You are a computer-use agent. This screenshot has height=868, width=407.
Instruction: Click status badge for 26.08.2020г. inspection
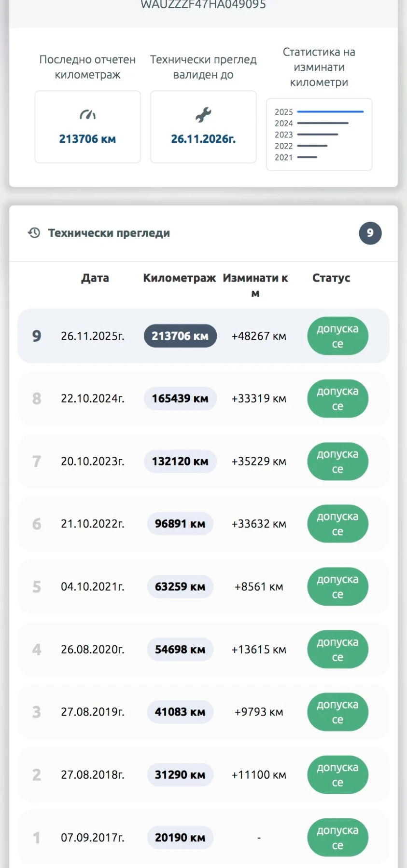pyautogui.click(x=337, y=650)
